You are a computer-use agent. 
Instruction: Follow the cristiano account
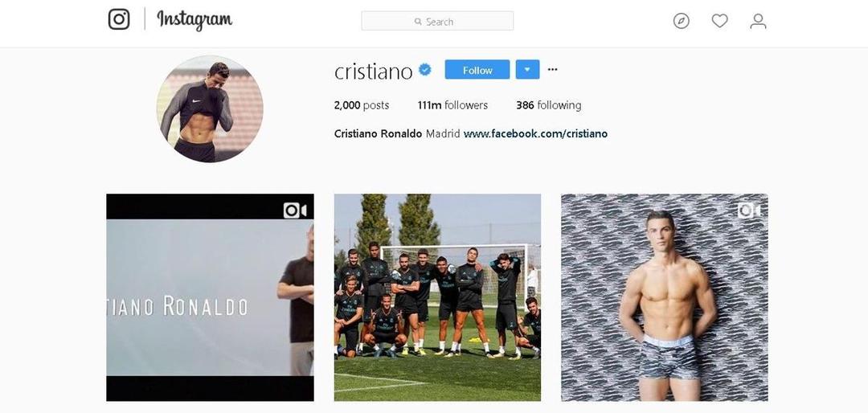[477, 70]
